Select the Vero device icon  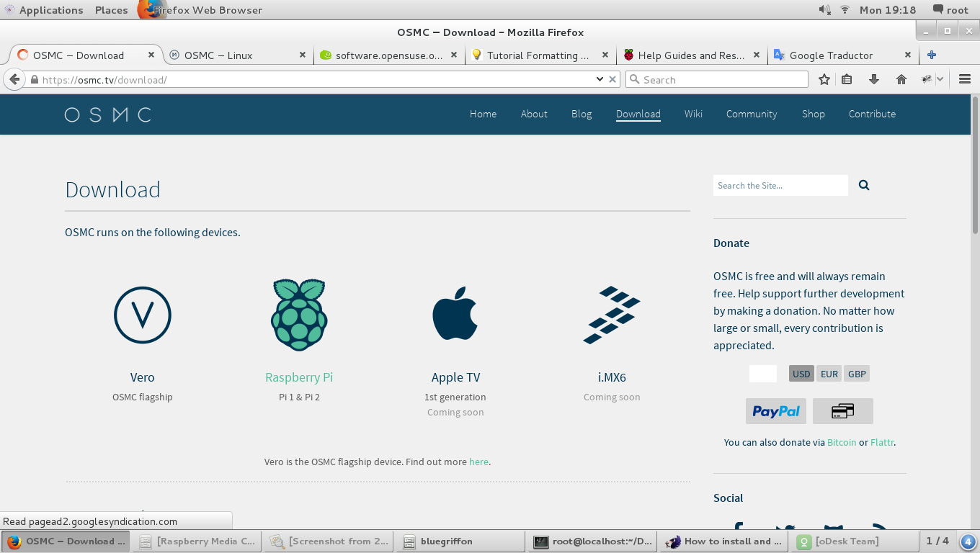tap(143, 315)
